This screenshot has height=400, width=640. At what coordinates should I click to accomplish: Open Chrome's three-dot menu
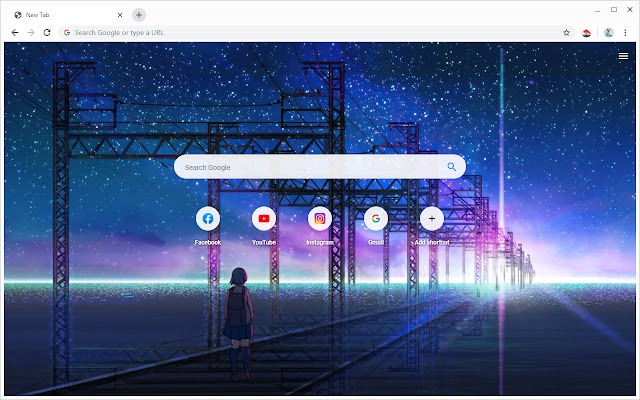625,33
